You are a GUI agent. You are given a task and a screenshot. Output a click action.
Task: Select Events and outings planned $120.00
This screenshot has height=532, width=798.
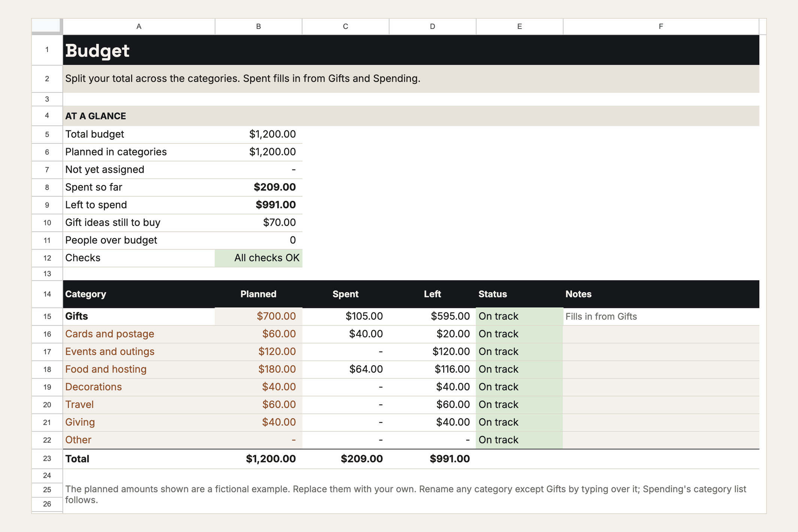pyautogui.click(x=259, y=351)
